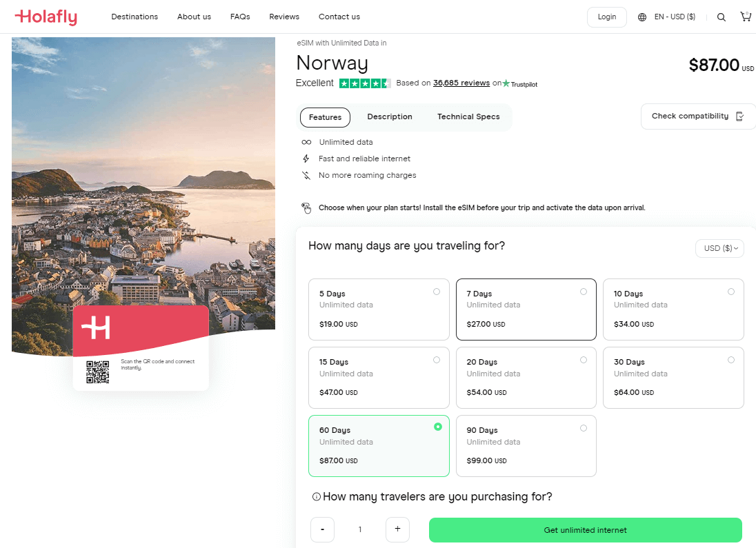Open the shopping cart icon
Image resolution: width=756 pixels, height=548 pixels.
tap(745, 17)
